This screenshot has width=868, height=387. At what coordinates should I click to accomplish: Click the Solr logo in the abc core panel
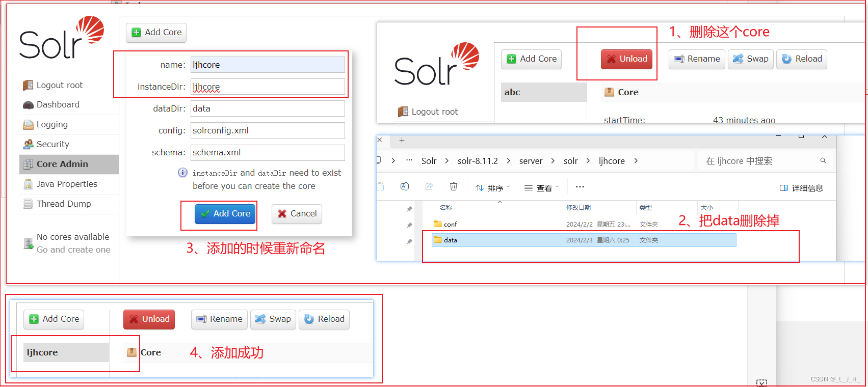[x=436, y=64]
